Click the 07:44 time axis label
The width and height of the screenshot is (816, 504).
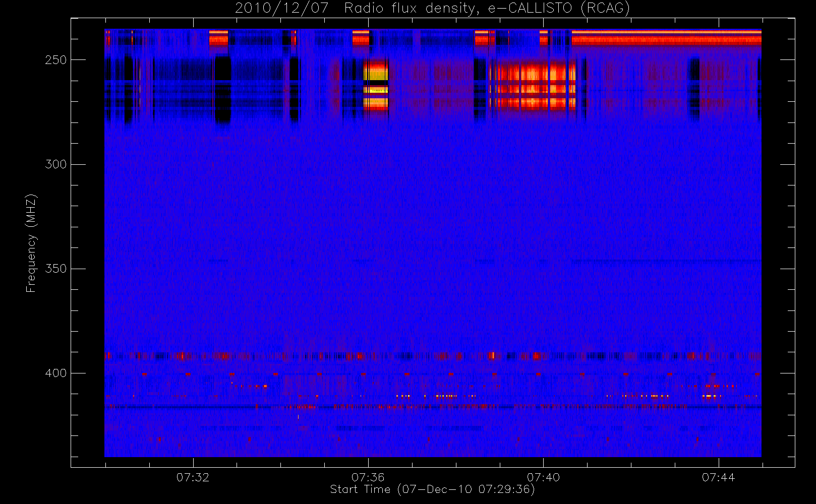[718, 477]
